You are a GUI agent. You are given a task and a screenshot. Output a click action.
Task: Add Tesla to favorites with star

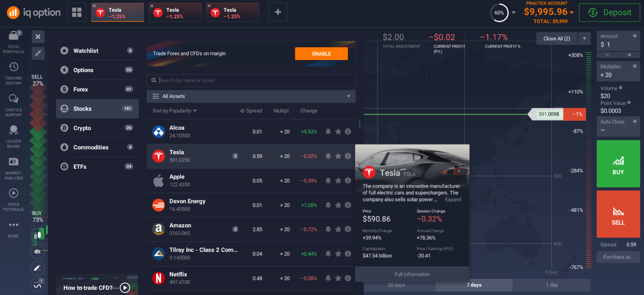pyautogui.click(x=338, y=156)
